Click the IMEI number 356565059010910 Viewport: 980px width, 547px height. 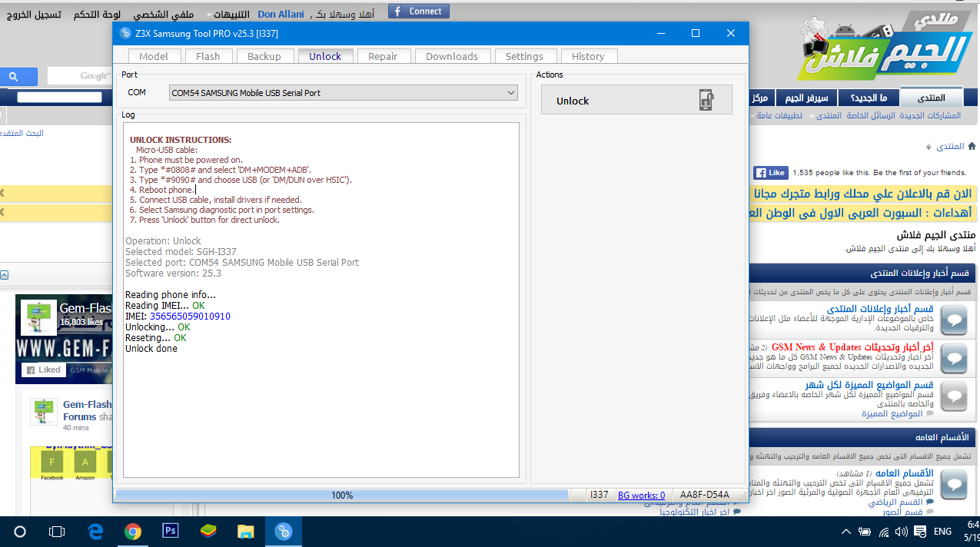coord(190,317)
